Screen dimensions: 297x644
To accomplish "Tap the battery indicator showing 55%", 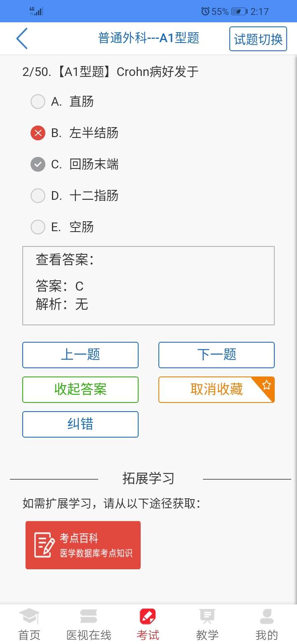I will [x=235, y=11].
